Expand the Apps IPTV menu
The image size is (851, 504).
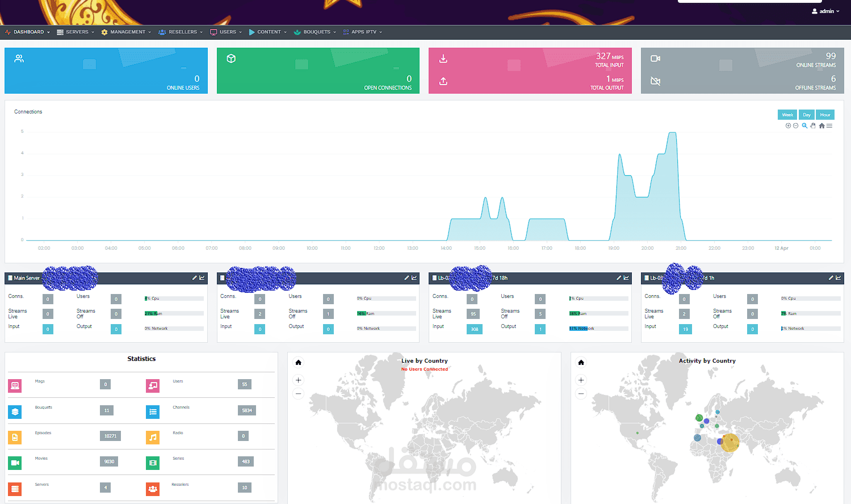pos(363,32)
